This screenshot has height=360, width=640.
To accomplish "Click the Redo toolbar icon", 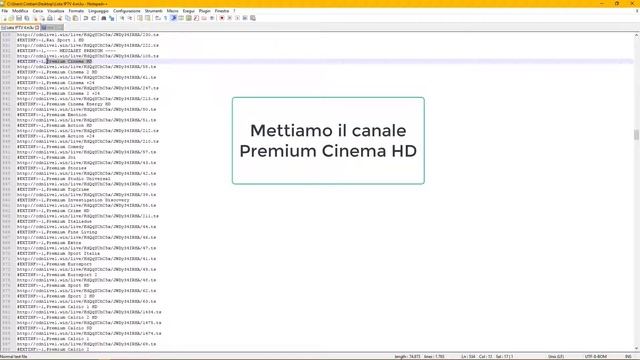I will pos(94,18).
